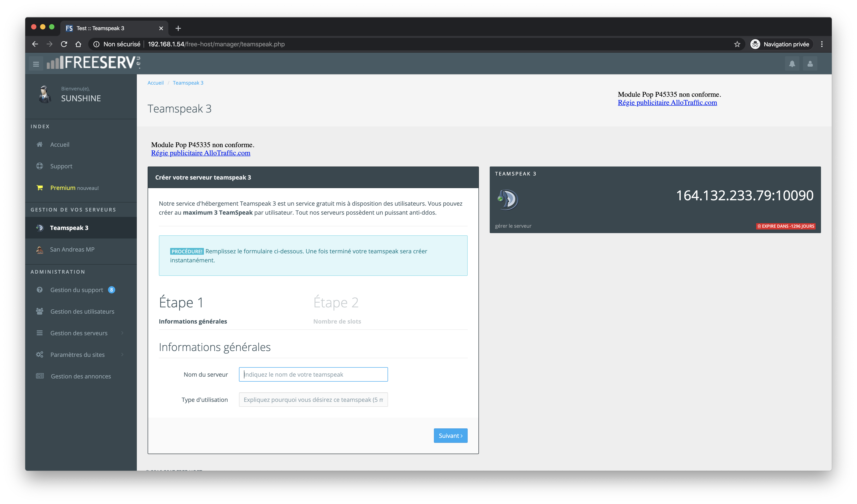Open Support in the sidebar
Viewport: 857px width, 504px height.
point(61,166)
